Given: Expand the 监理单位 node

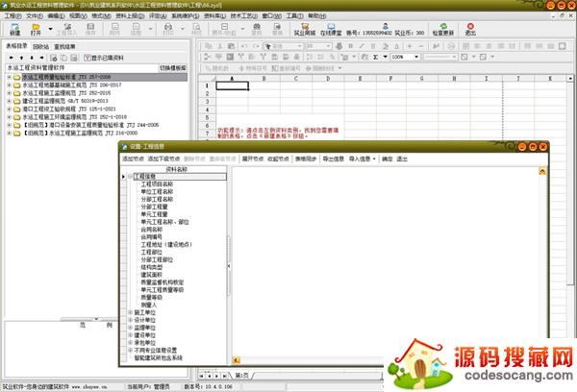Looking at the screenshot, I should click(130, 328).
